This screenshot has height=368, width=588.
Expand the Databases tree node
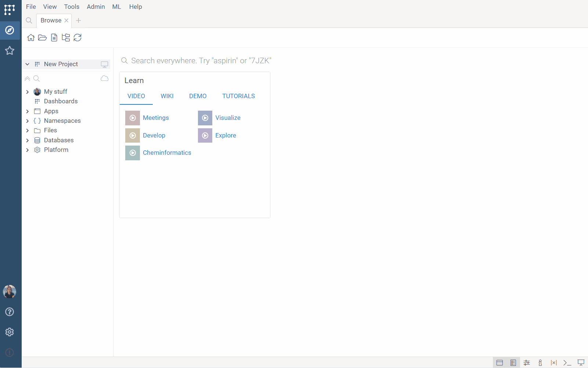pos(28,140)
